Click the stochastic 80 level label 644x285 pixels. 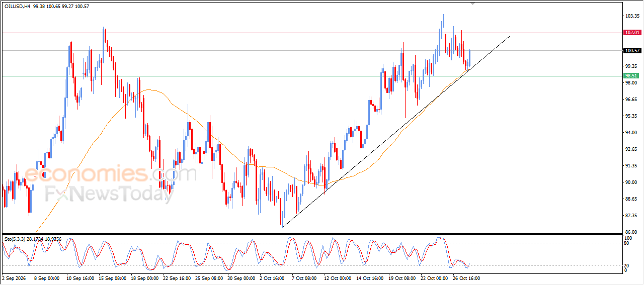pyautogui.click(x=627, y=243)
